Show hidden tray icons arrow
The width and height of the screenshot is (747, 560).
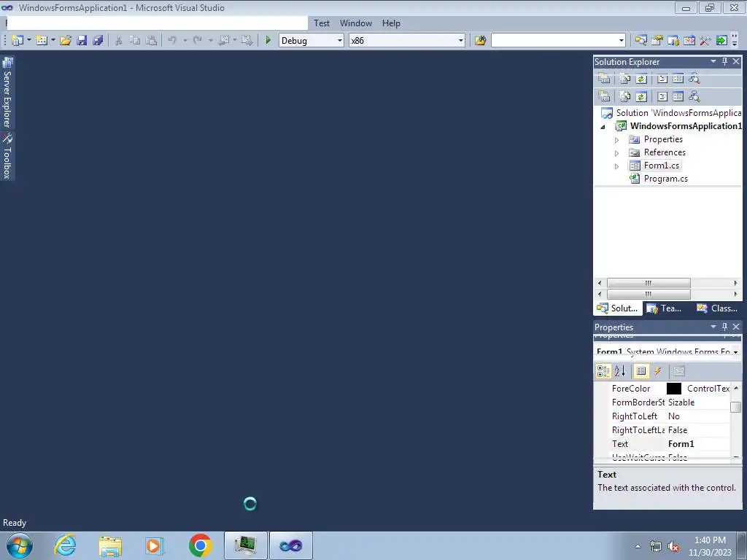point(638,546)
